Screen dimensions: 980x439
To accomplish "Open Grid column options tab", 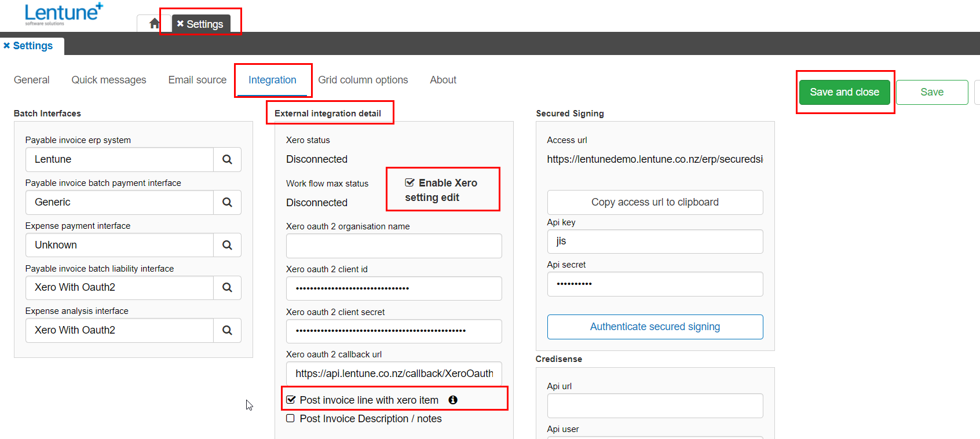I will 363,80.
